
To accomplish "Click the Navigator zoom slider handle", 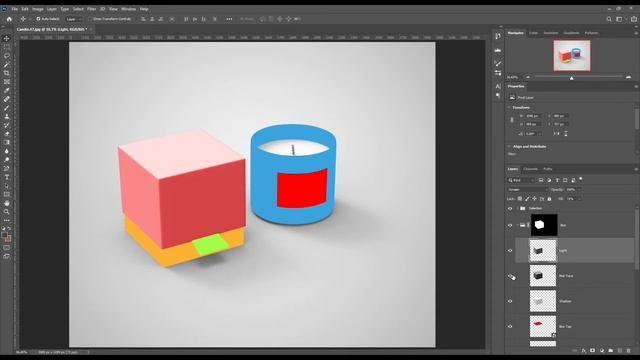I will (571, 78).
